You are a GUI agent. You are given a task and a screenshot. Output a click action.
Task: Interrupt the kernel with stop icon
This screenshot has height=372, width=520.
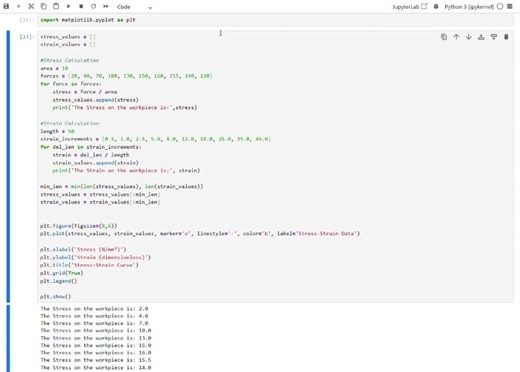pyautogui.click(x=81, y=6)
